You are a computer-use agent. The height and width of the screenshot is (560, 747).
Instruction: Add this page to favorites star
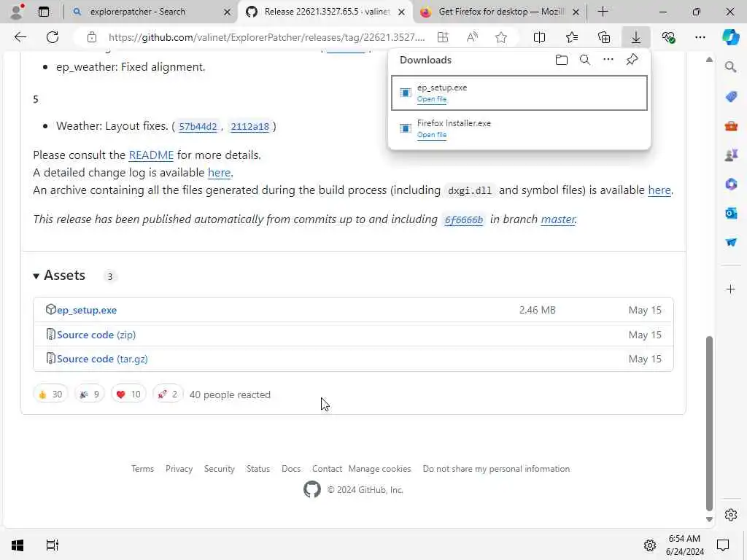coord(500,37)
